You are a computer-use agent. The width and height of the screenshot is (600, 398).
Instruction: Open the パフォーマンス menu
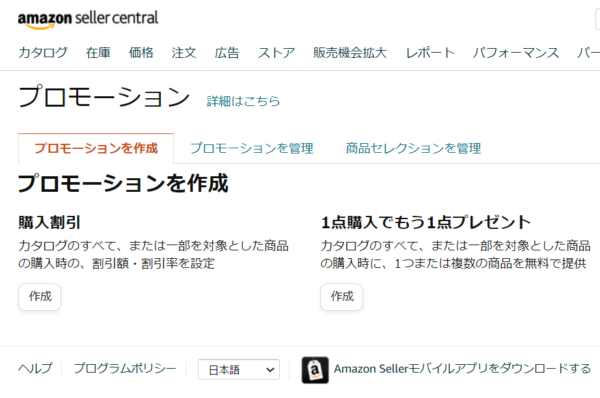(x=516, y=52)
